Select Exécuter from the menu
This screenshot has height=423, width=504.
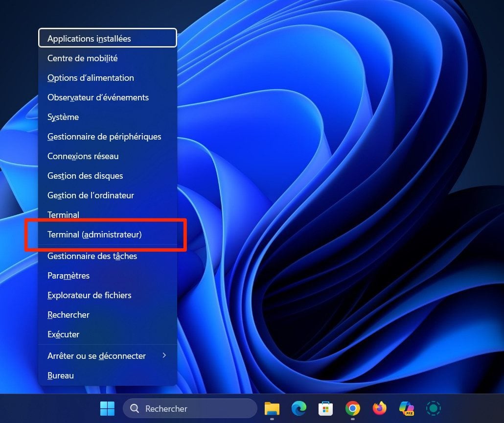coord(107,334)
